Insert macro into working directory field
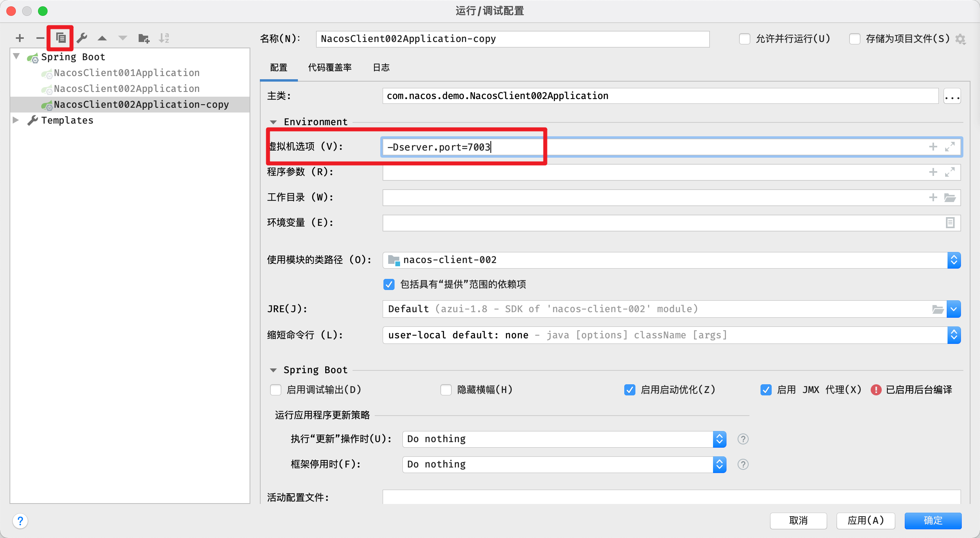The height and width of the screenshot is (538, 980). [933, 197]
